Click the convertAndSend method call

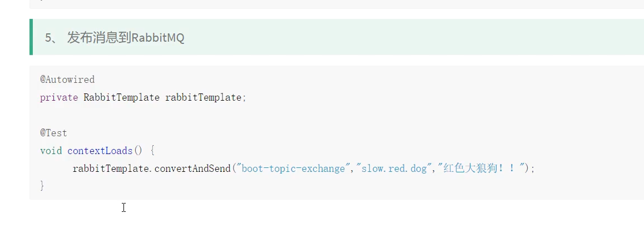(191, 168)
